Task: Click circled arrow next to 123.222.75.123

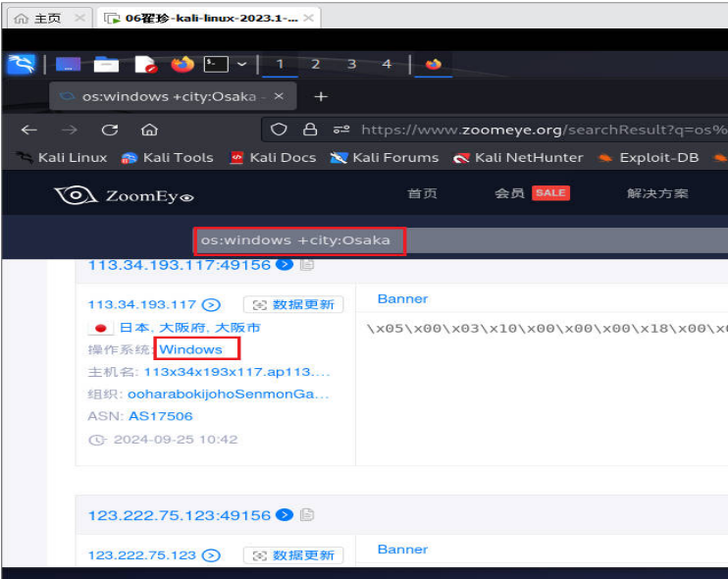Action: pos(211,555)
